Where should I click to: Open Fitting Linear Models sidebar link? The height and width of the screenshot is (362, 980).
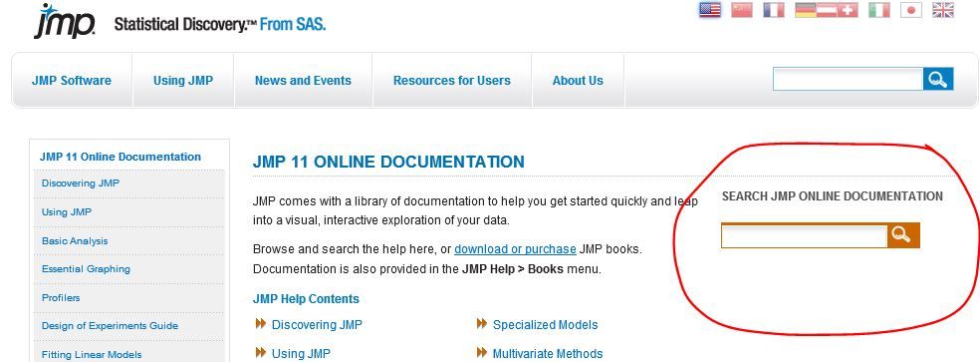(x=92, y=354)
